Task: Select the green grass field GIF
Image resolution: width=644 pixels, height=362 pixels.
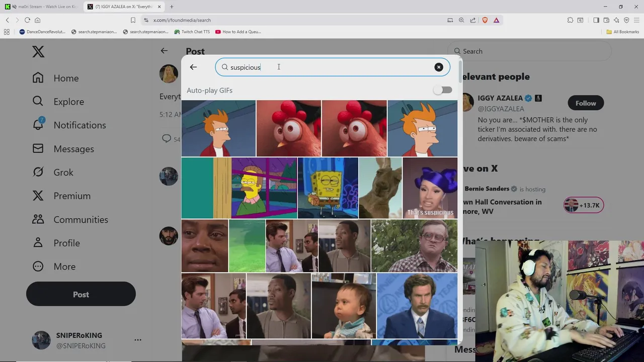Action: click(x=247, y=246)
